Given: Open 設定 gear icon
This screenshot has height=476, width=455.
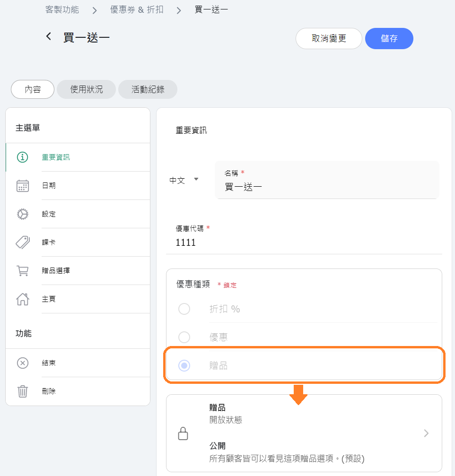Looking at the screenshot, I should click(23, 214).
